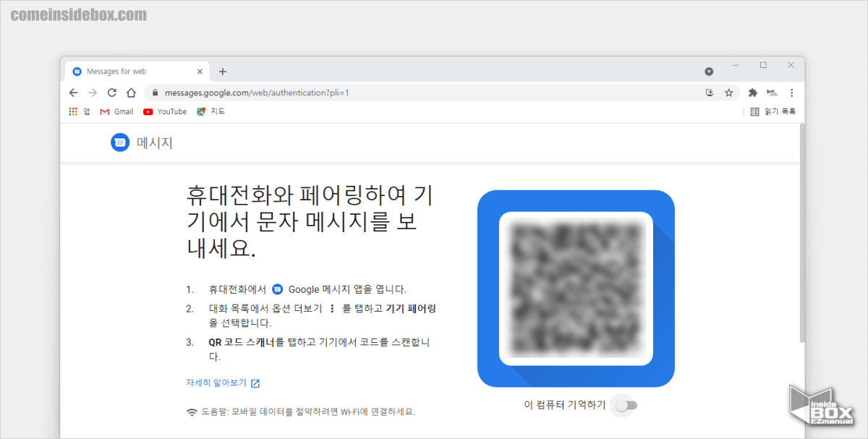
Task: Click the Google Messages app icon in step 1
Action: 278,289
